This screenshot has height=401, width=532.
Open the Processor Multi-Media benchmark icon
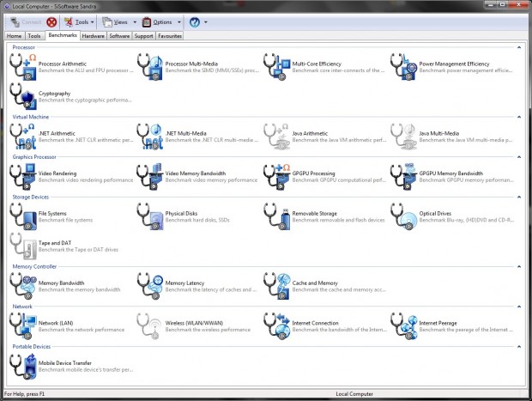[x=150, y=67]
